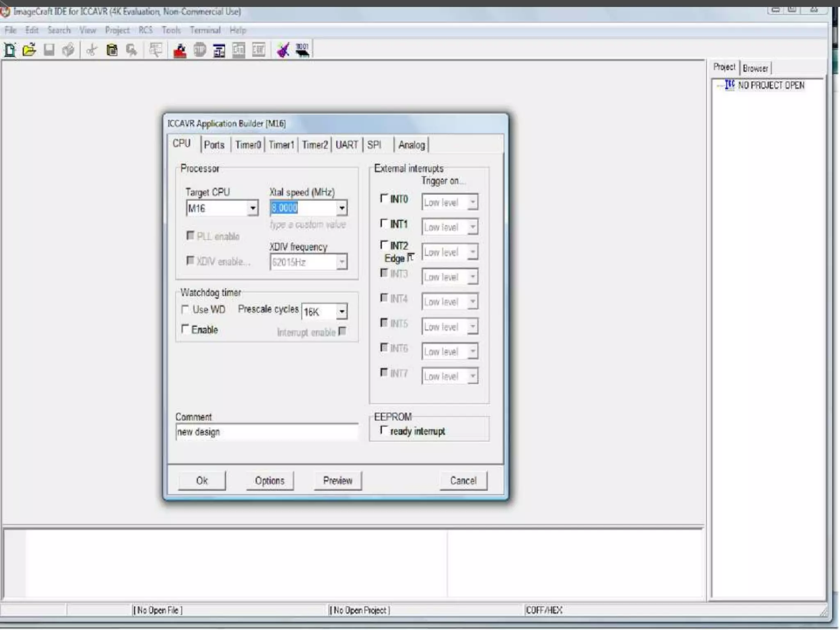Viewport: 840px width, 630px height.
Task: Open the INT7 trigger Low level dropdown
Action: [x=473, y=376]
